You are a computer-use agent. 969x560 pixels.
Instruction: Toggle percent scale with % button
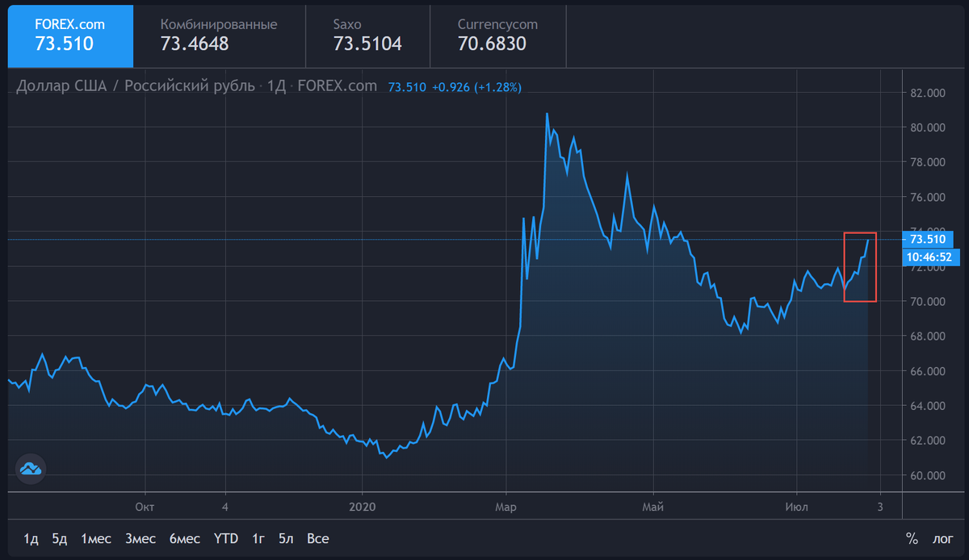912,538
